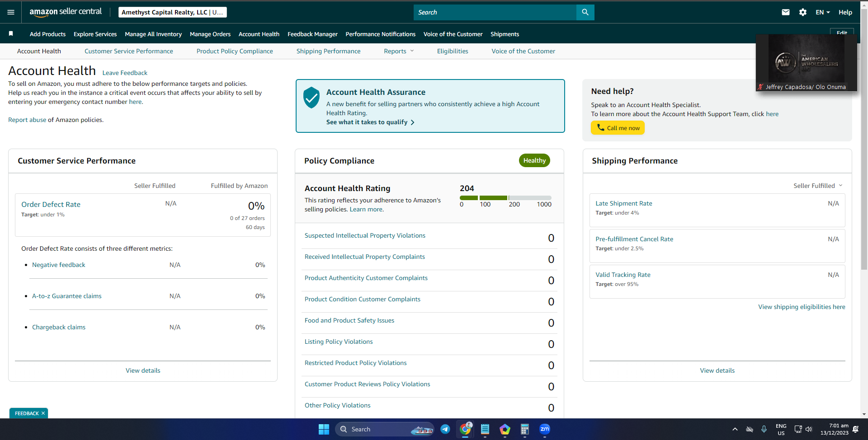Expand the Reports dropdown tab
This screenshot has width=868, height=440.
click(399, 51)
